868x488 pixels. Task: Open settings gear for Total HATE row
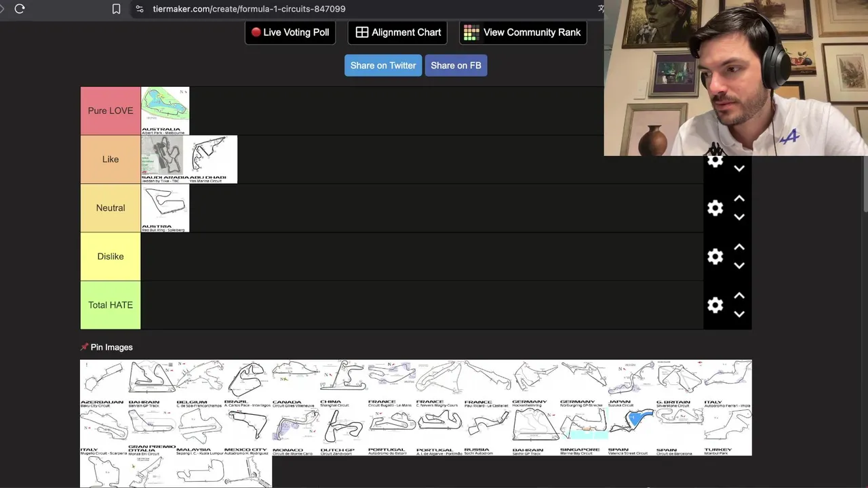[x=715, y=305]
